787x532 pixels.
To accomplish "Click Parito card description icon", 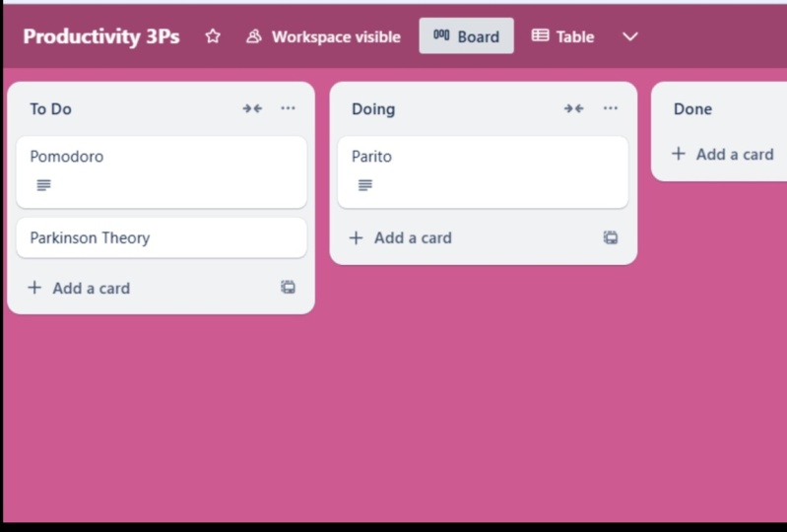I will 365,185.
